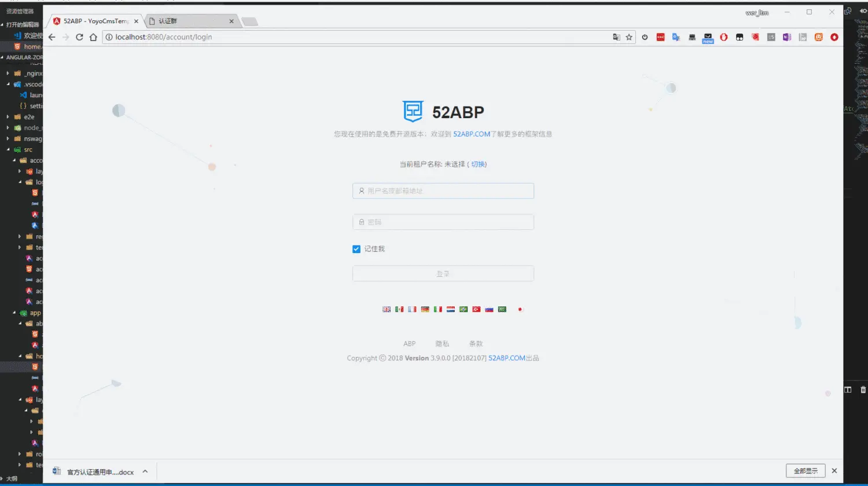
Task: Open the wer_ltm Chrome profile button
Action: click(757, 13)
